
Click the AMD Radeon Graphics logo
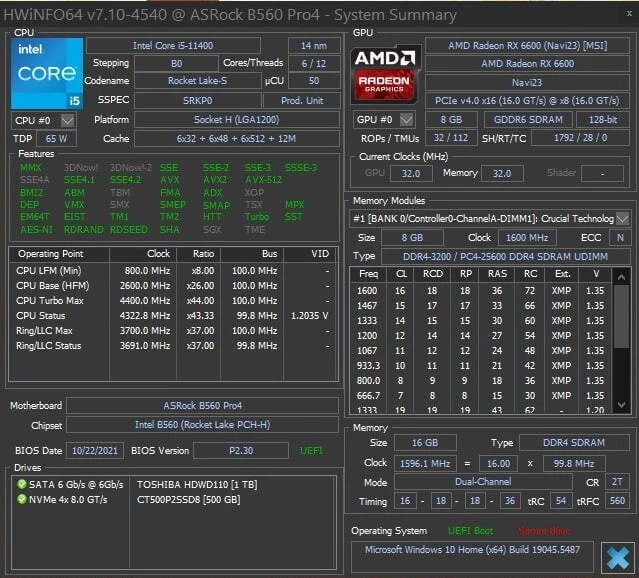[x=385, y=75]
